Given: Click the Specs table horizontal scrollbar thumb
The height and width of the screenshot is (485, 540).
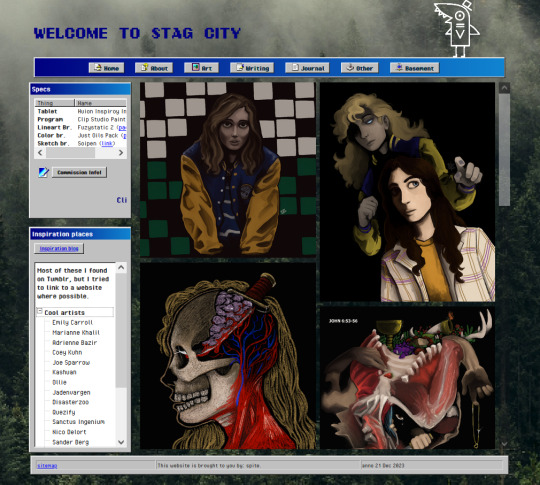Looking at the screenshot, I should click(x=71, y=153).
